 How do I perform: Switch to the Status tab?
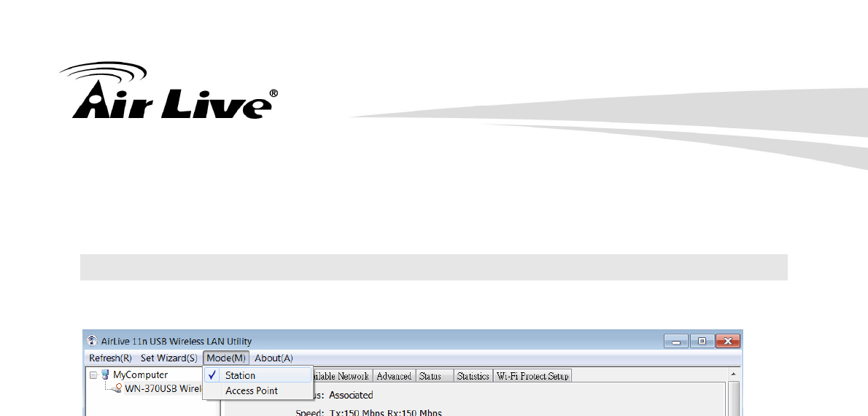tap(435, 376)
